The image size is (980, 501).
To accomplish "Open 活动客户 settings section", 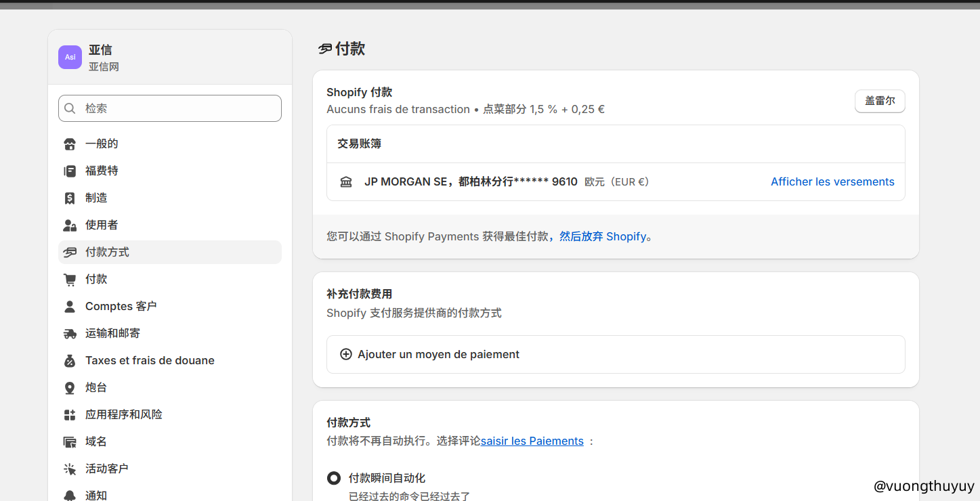I will click(x=106, y=469).
